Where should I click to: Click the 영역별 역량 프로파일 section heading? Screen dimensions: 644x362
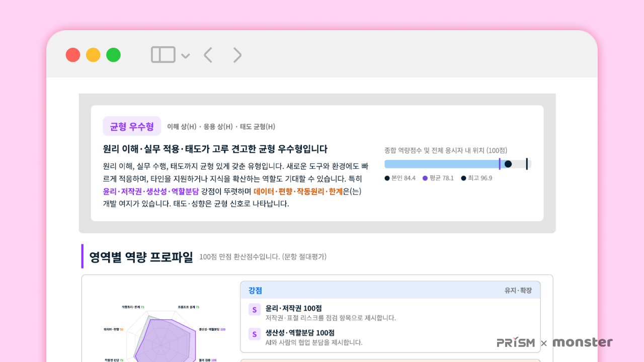point(141,257)
